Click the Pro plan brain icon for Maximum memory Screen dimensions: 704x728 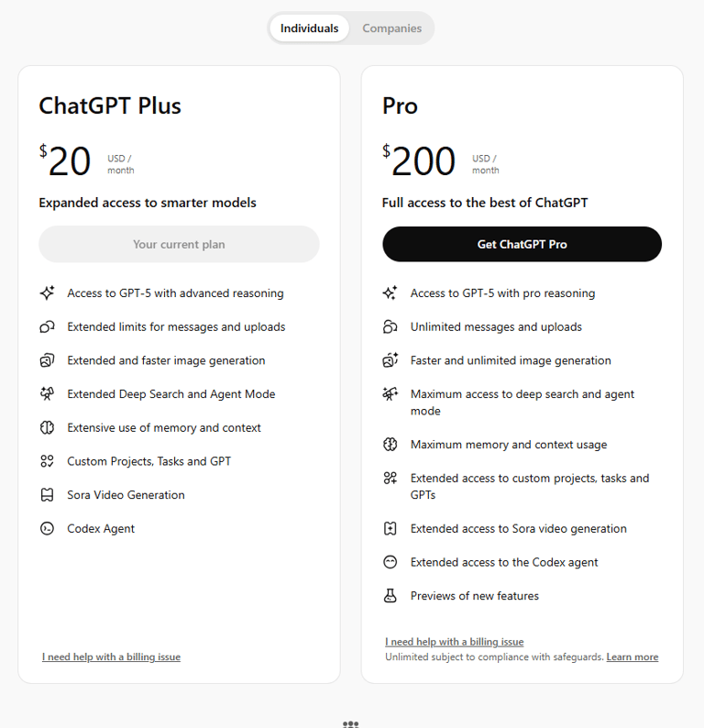tap(390, 445)
